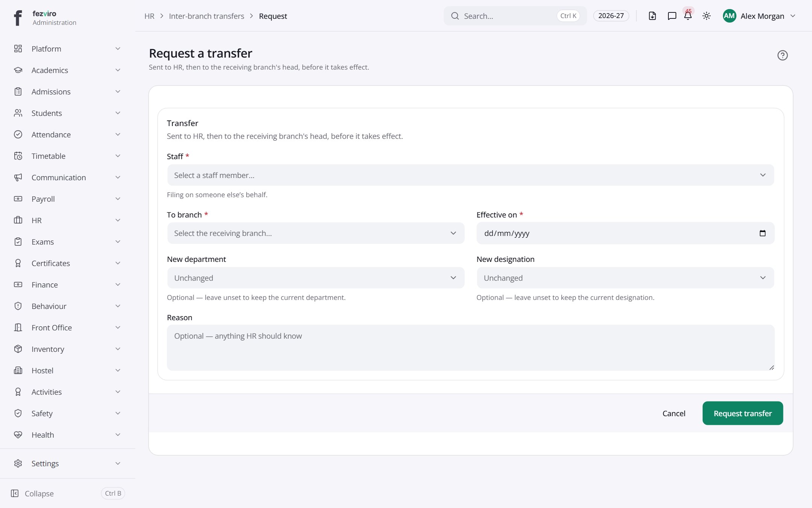
Task: Open the Attendance sidebar menu
Action: point(68,134)
